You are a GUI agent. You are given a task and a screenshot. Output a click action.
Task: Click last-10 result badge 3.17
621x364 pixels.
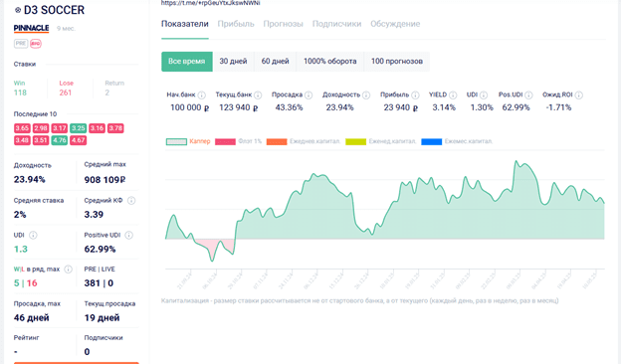[x=60, y=128]
